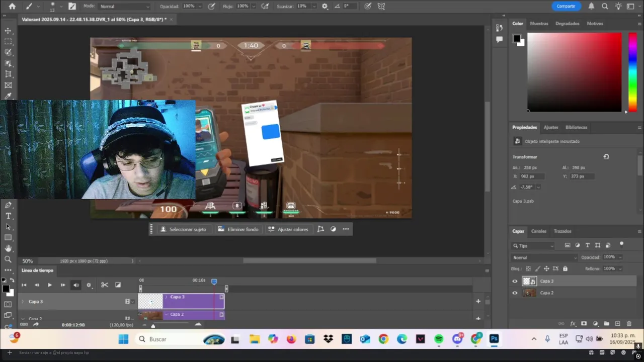Add media to Capa 3 track

pyautogui.click(x=478, y=301)
